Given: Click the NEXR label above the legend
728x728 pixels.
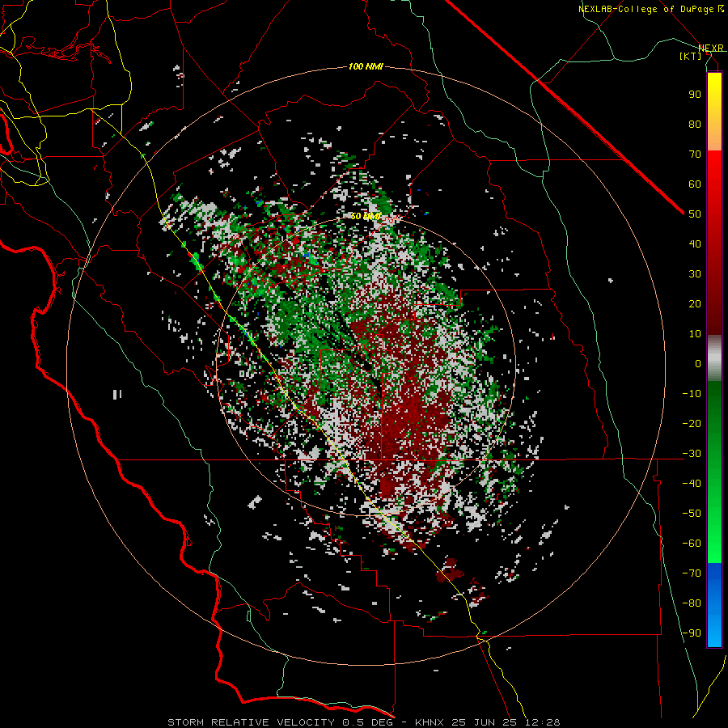Looking at the screenshot, I should [x=710, y=48].
